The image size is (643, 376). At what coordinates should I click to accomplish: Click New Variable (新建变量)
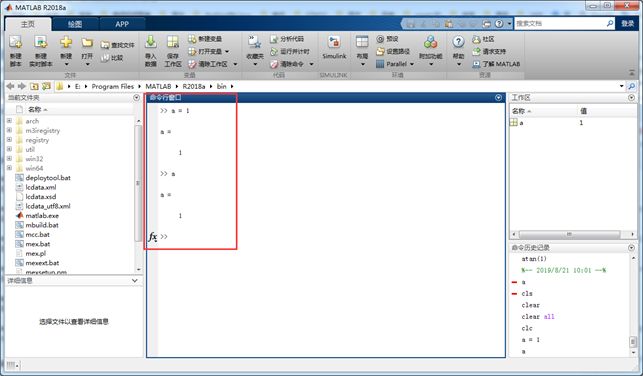205,39
